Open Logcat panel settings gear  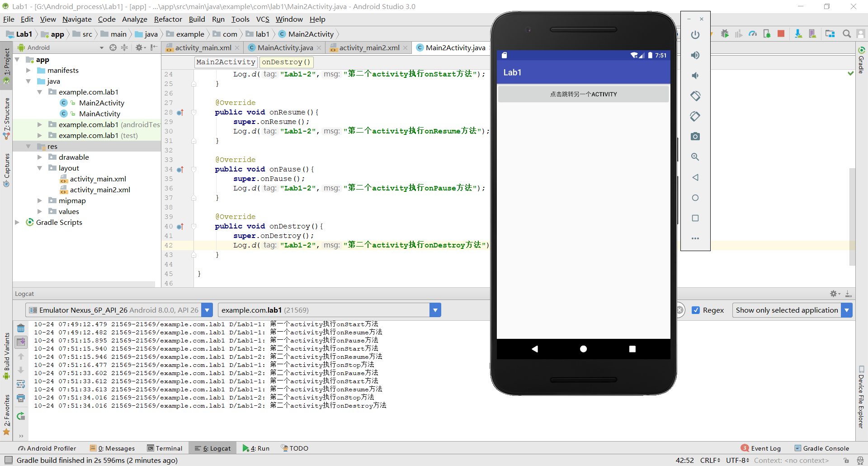(835, 294)
